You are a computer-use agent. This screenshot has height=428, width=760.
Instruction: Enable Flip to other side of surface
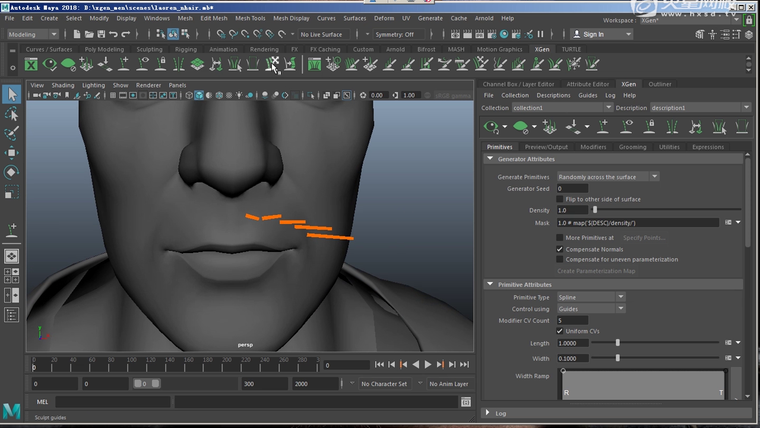560,199
